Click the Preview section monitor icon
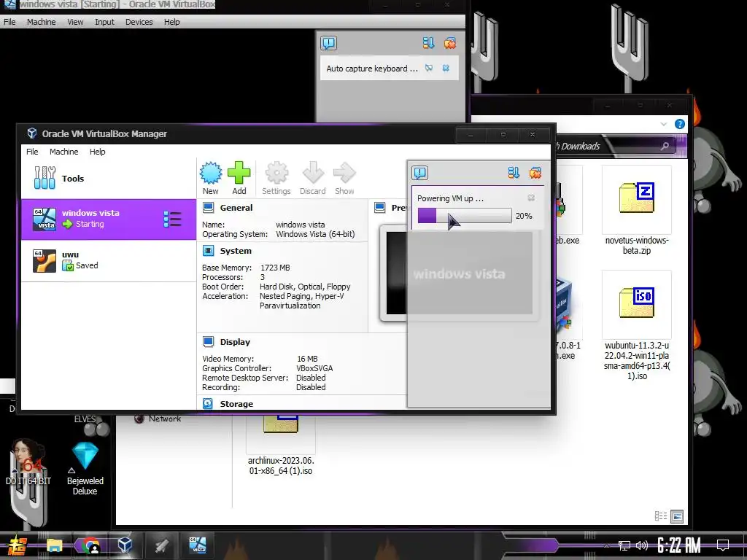Image resolution: width=747 pixels, height=560 pixels. click(379, 208)
